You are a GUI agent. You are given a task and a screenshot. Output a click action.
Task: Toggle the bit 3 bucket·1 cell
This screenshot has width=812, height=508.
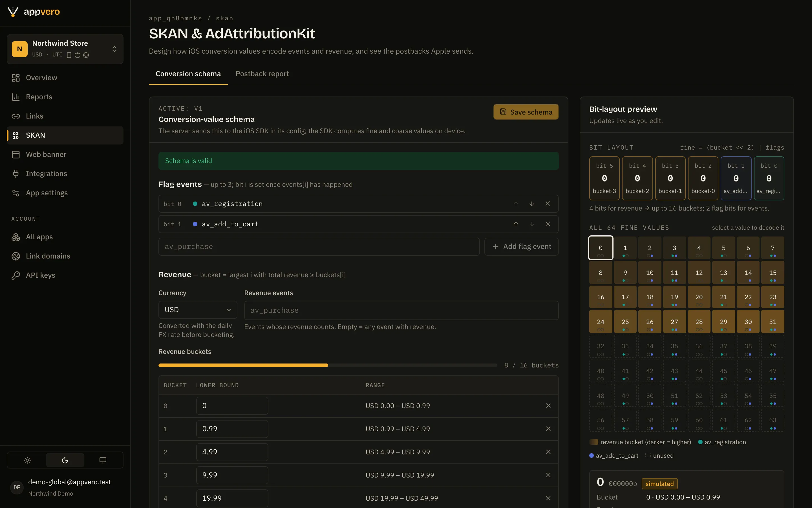670,178
